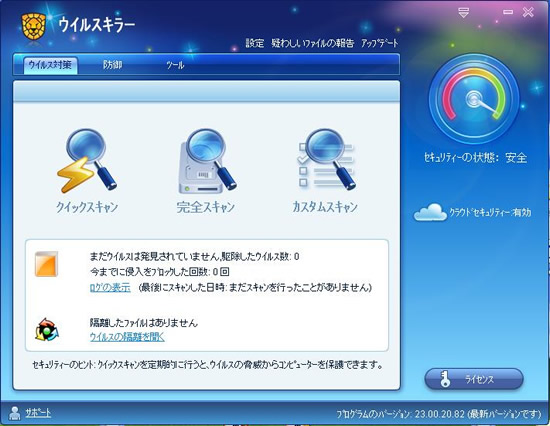Click the セキュリティーの状態: 安全 text

[x=475, y=158]
